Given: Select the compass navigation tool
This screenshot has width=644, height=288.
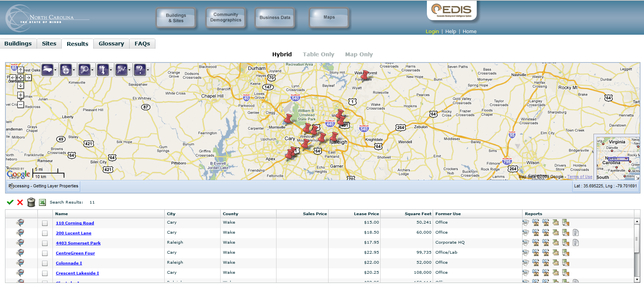Looking at the screenshot, I should [66, 70].
